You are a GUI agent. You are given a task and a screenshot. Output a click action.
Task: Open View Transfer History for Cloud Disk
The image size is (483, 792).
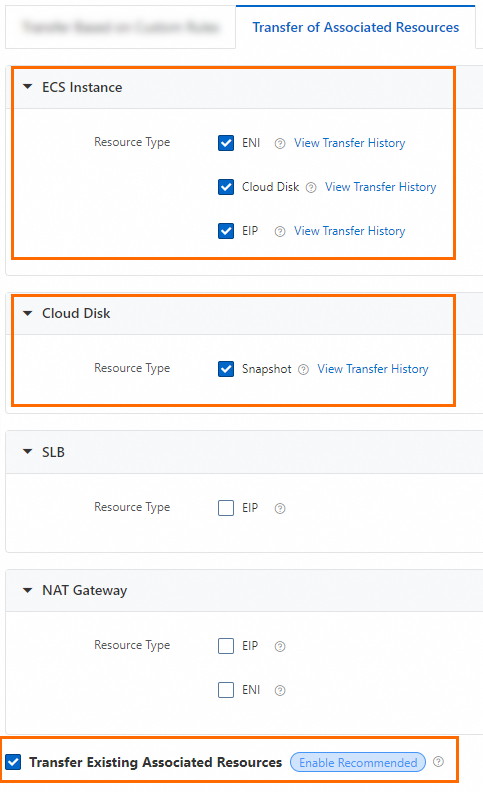click(380, 187)
